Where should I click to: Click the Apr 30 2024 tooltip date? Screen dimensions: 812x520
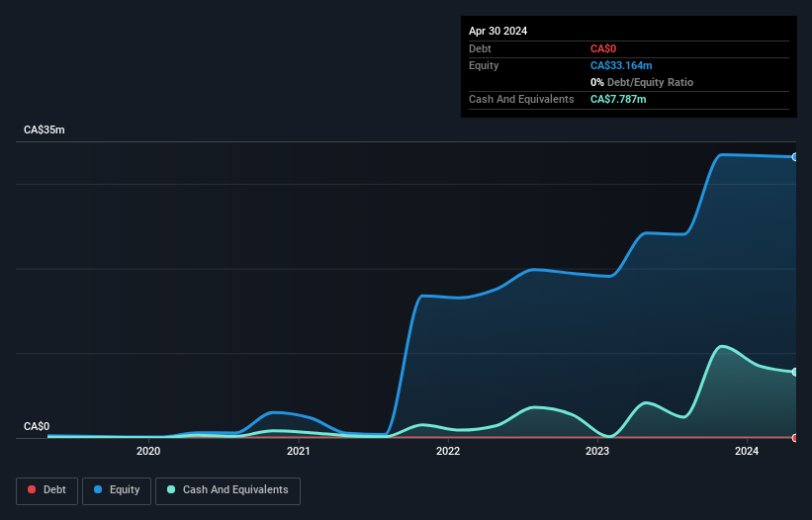click(497, 31)
